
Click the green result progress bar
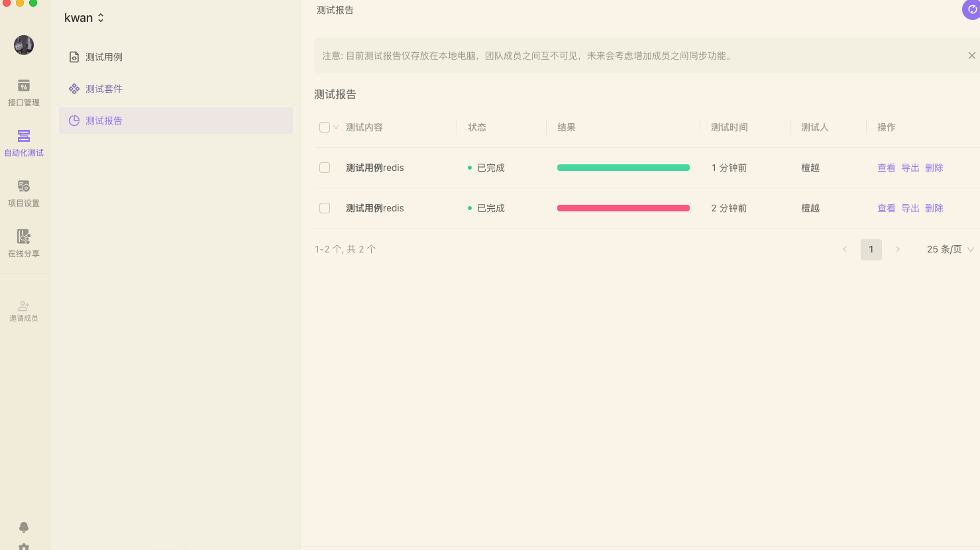tap(624, 168)
